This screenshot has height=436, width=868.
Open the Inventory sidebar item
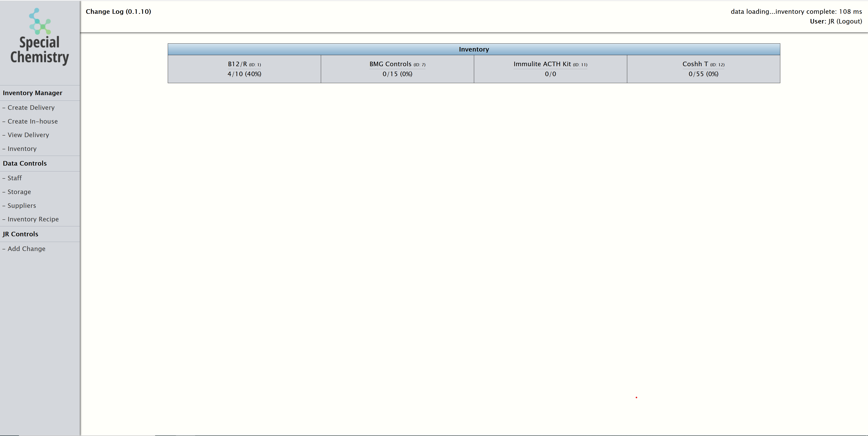[22, 148]
